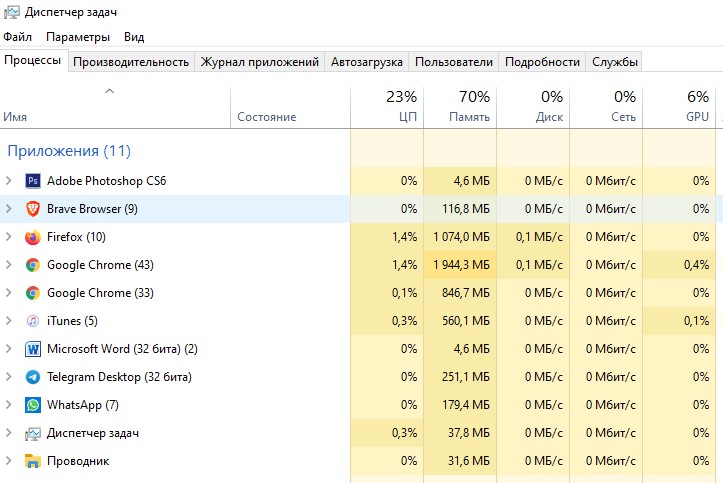
Task: Select the Microsoft Word icon
Action: (x=33, y=349)
